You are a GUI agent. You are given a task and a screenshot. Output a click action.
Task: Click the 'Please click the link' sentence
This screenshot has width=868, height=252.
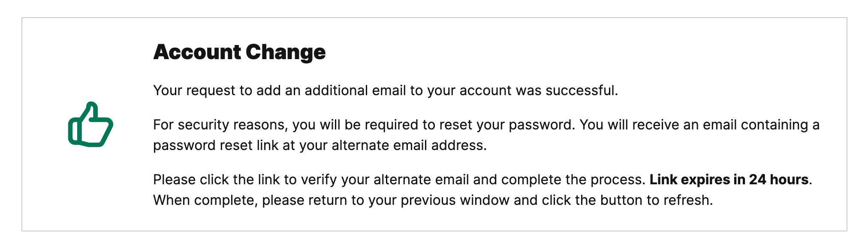pyautogui.click(x=399, y=180)
